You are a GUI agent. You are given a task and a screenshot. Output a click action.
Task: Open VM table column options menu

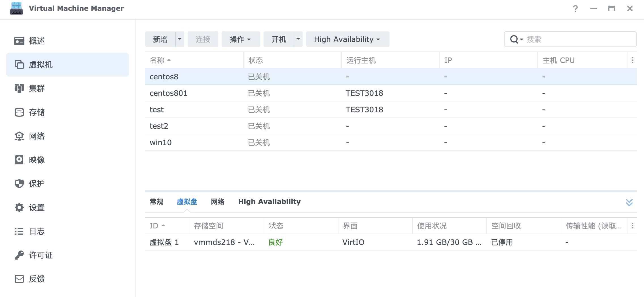click(x=632, y=60)
